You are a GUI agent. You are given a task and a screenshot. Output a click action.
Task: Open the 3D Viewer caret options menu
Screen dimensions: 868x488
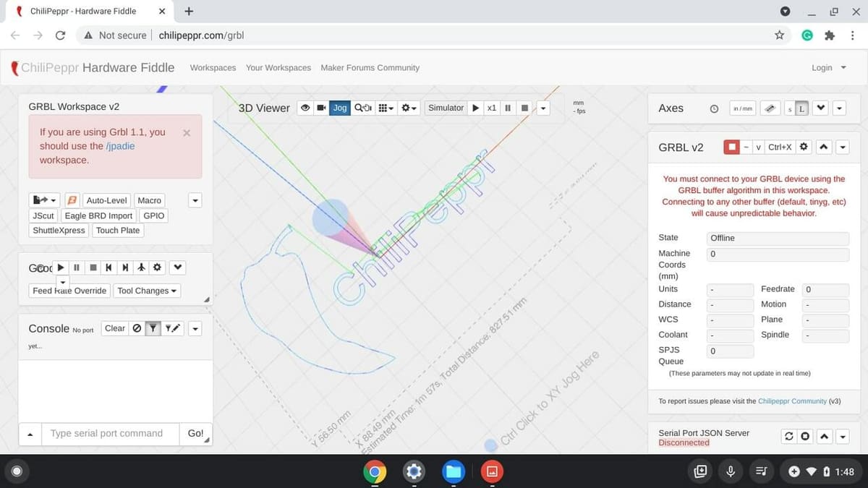pyautogui.click(x=543, y=108)
